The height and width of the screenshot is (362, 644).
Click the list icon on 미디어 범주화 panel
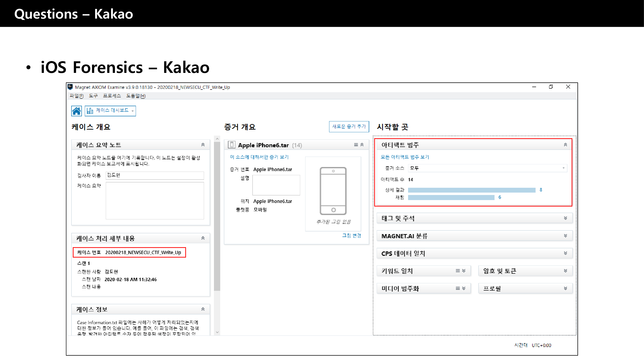tap(458, 289)
